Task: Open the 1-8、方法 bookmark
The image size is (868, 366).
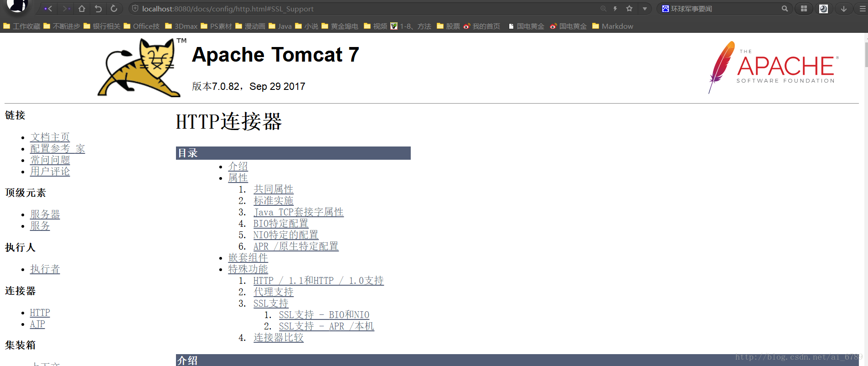Action: [x=411, y=26]
